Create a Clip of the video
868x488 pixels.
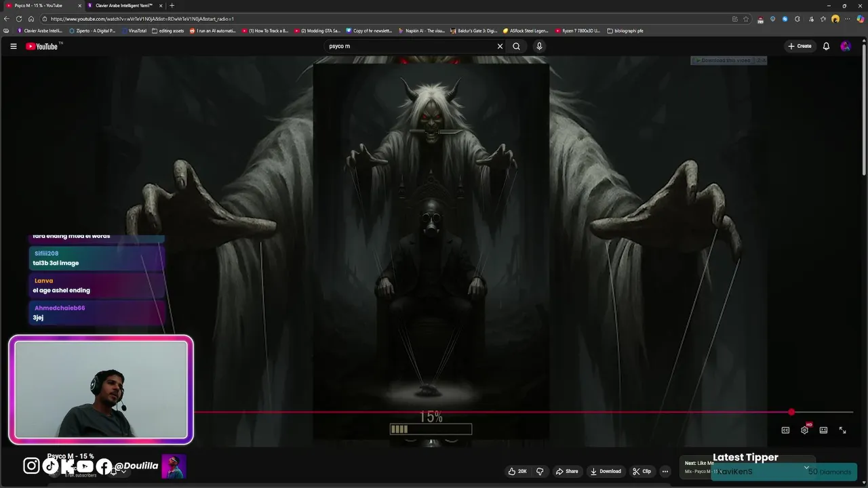642,471
